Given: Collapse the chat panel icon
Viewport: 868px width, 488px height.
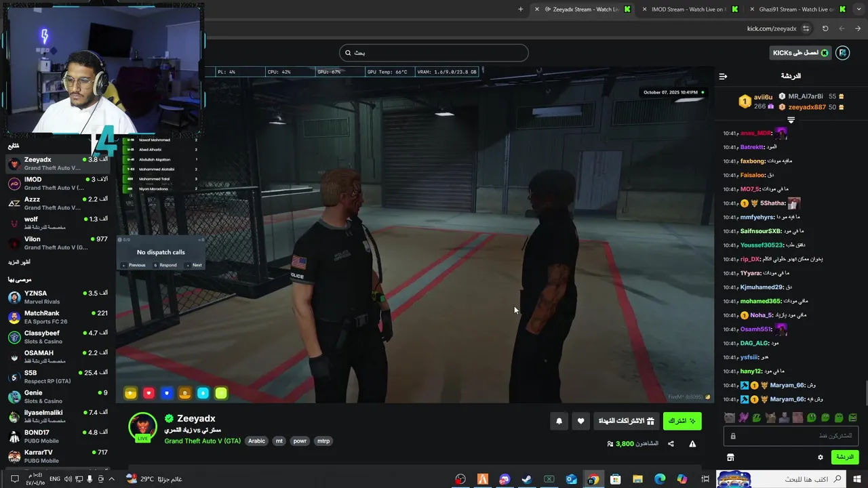Looking at the screenshot, I should tap(723, 76).
